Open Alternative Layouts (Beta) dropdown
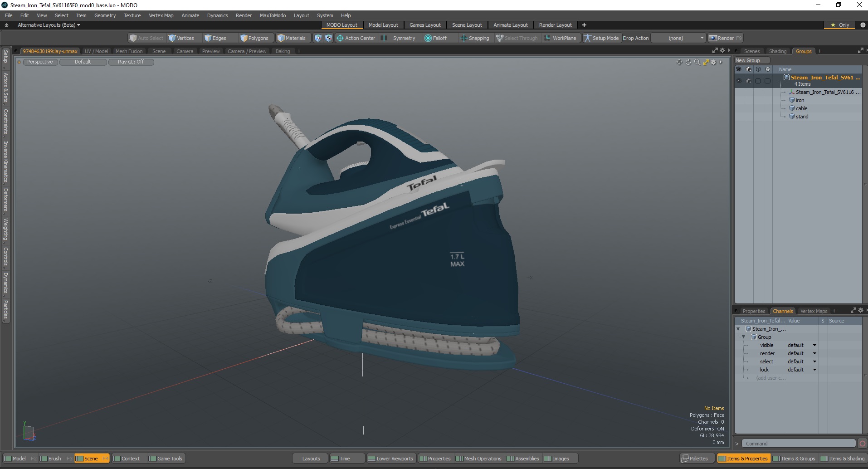 (x=49, y=25)
